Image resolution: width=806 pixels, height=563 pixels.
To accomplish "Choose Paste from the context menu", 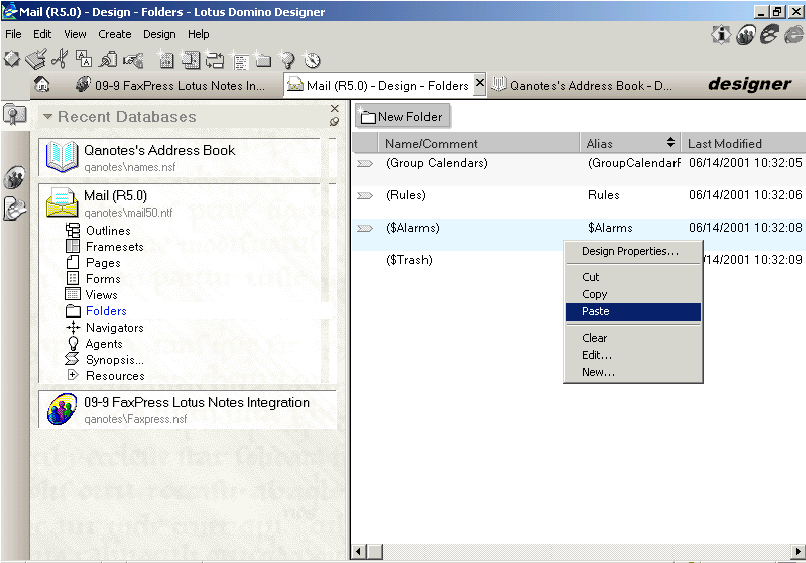I will pos(596,311).
